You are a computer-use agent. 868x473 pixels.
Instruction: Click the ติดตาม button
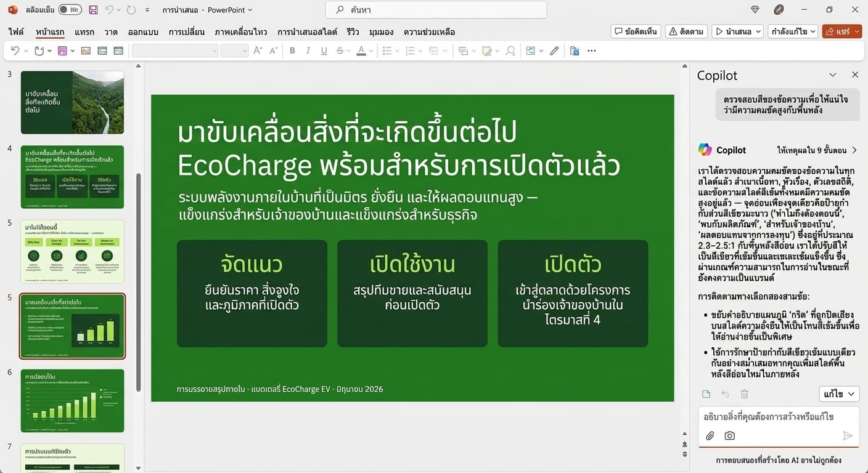(x=686, y=31)
